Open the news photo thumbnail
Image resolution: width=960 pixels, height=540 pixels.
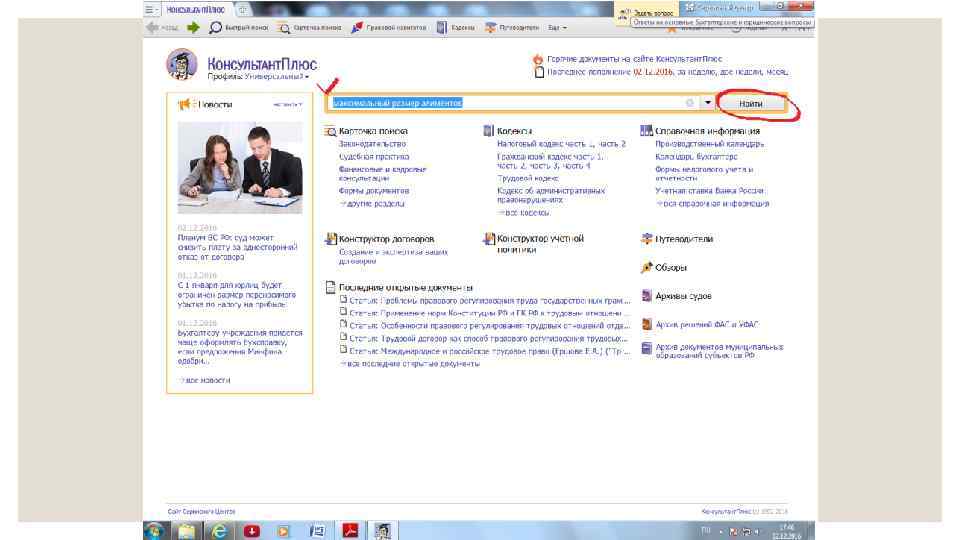[x=240, y=167]
